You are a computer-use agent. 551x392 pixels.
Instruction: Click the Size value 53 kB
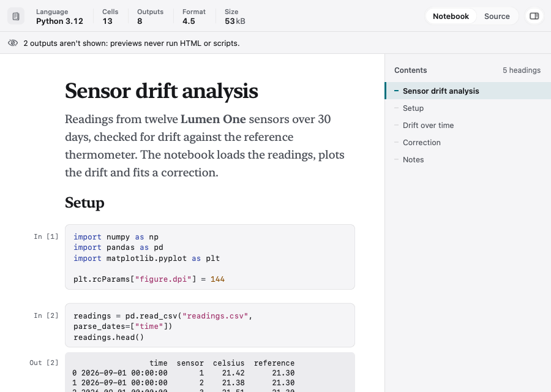[234, 21]
